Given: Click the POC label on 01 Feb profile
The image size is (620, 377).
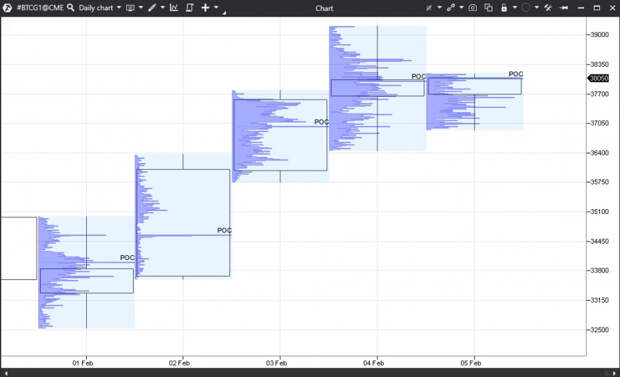Looking at the screenshot, I should pyautogui.click(x=127, y=258).
